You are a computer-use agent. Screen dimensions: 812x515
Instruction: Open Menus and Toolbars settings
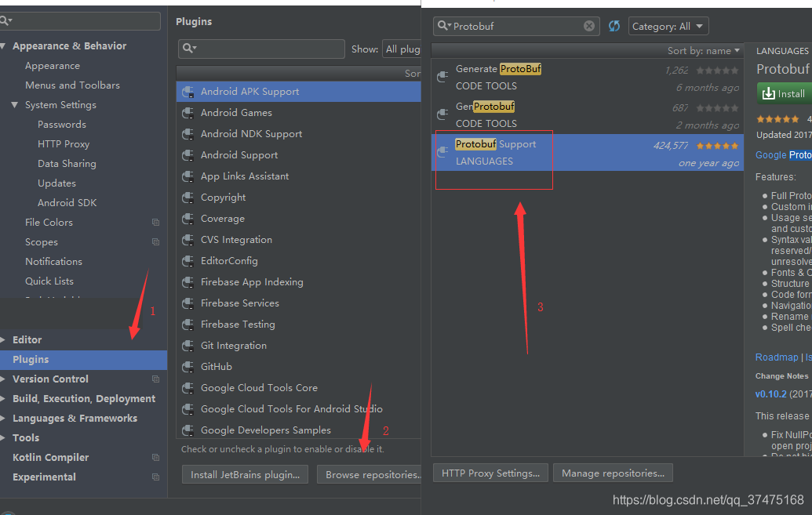tap(72, 85)
